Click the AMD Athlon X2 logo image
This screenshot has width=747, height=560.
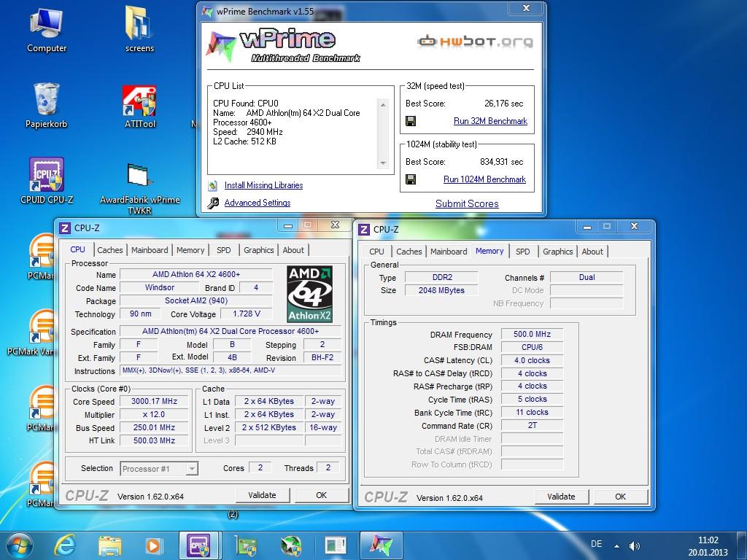309,294
